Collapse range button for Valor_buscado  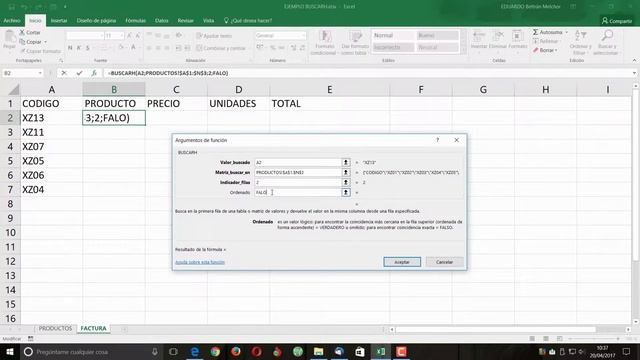point(346,162)
